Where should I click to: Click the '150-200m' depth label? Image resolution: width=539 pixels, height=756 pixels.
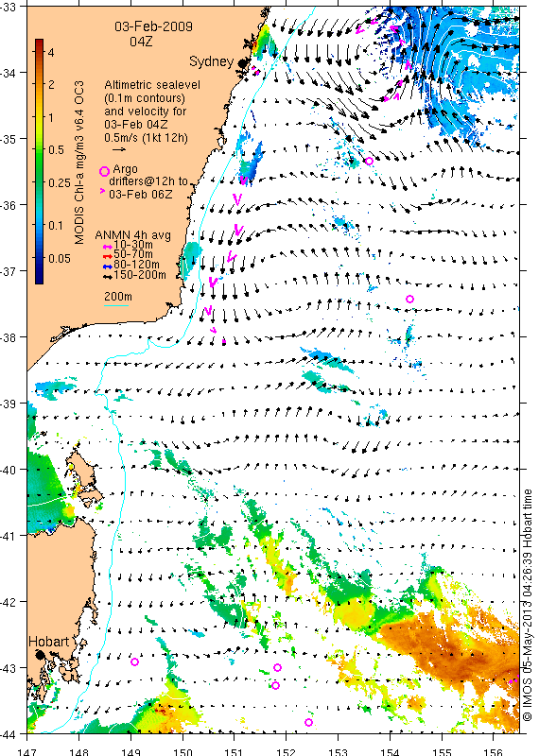pos(140,275)
